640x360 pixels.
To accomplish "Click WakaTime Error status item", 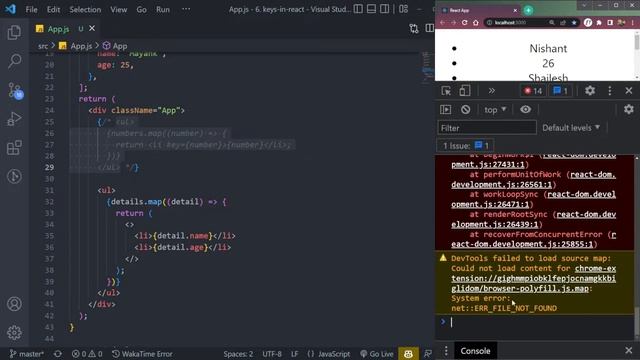I will pyautogui.click(x=142, y=354).
